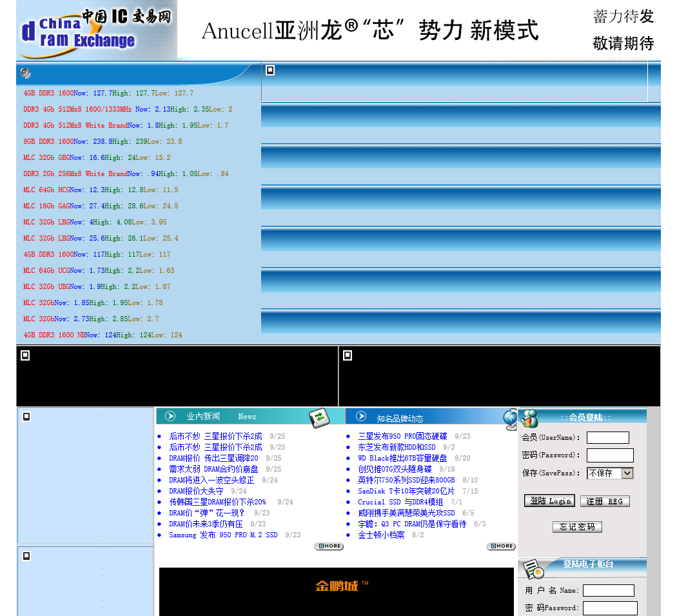677x616 pixels.
Task: Click the speaker icon above the price list
Action: click(x=26, y=73)
